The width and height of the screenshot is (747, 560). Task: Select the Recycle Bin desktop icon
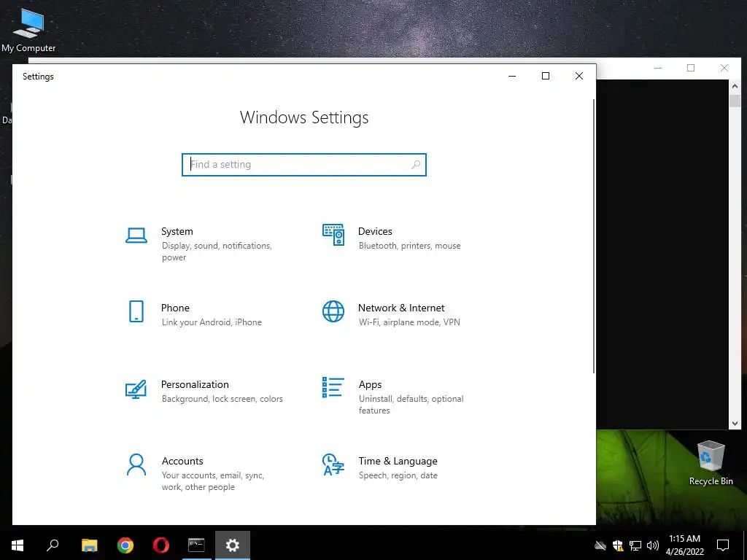pyautogui.click(x=711, y=463)
